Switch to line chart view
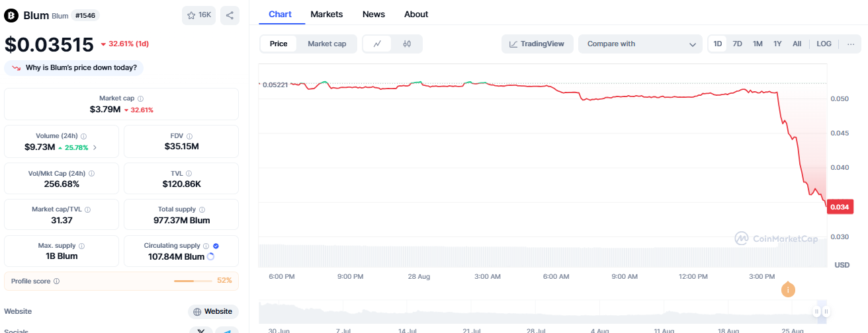Viewport: 868px width, 333px height. [x=377, y=44]
